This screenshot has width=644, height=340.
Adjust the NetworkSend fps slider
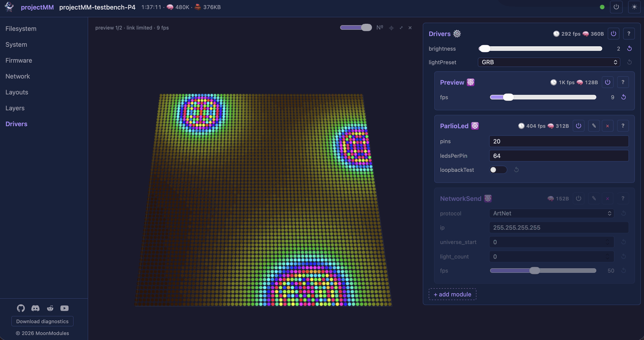click(543, 271)
